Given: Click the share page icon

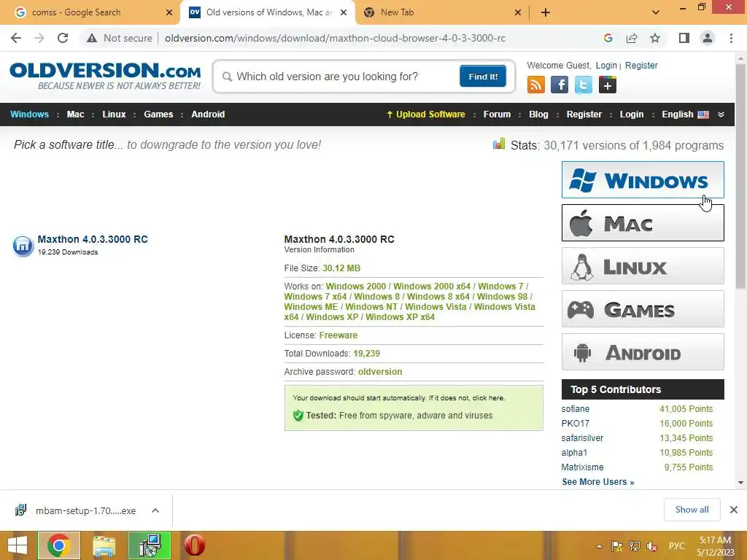Looking at the screenshot, I should point(632,38).
